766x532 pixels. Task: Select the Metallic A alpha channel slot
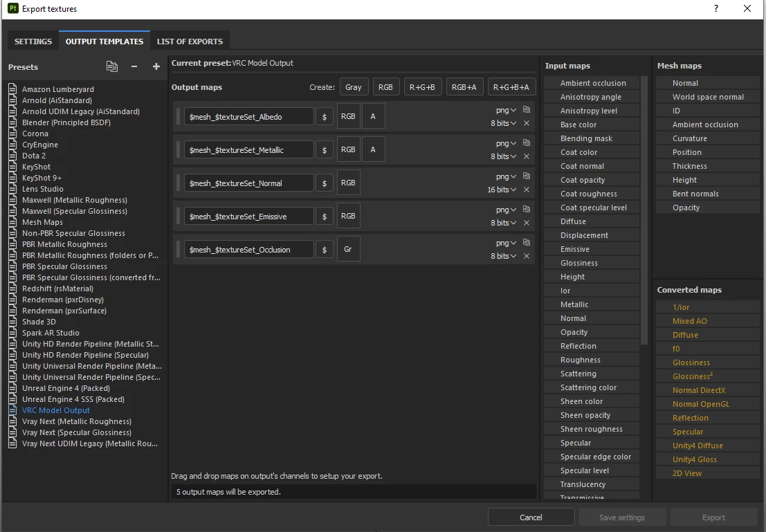373,149
